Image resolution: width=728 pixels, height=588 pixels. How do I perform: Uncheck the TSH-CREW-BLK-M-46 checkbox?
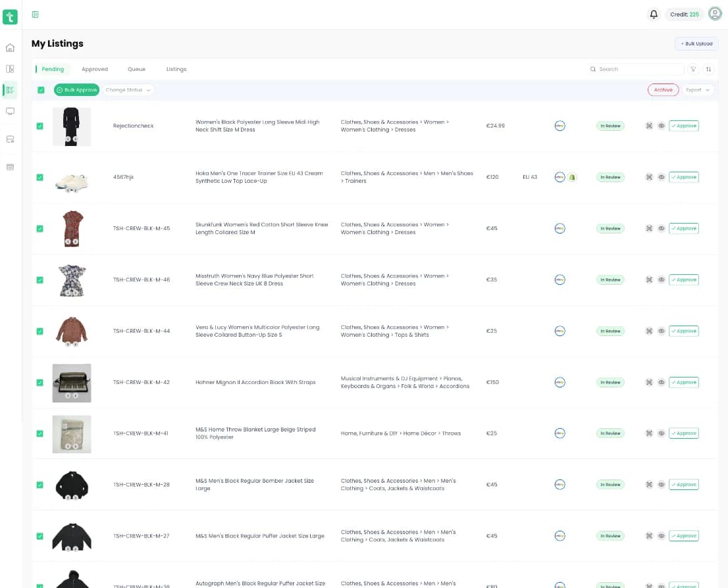[40, 280]
